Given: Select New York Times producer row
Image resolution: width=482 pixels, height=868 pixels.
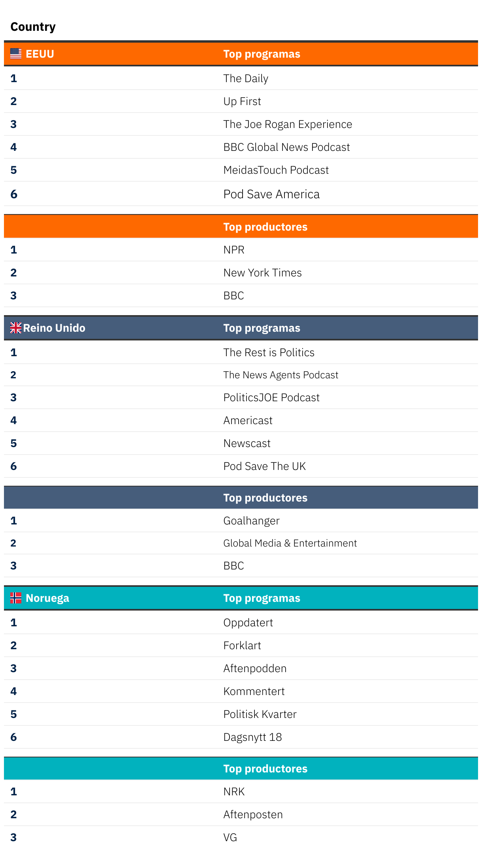Looking at the screenshot, I should tap(262, 272).
